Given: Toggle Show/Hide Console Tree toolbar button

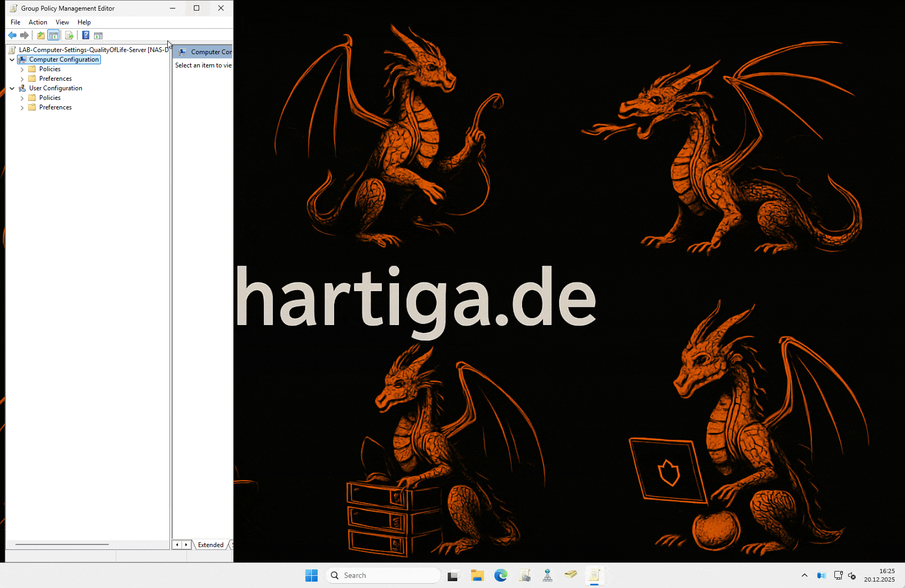Looking at the screenshot, I should pos(54,36).
